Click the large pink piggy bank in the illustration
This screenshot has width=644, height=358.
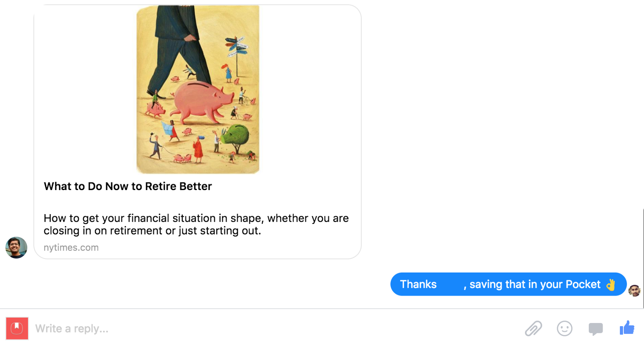coord(201,101)
